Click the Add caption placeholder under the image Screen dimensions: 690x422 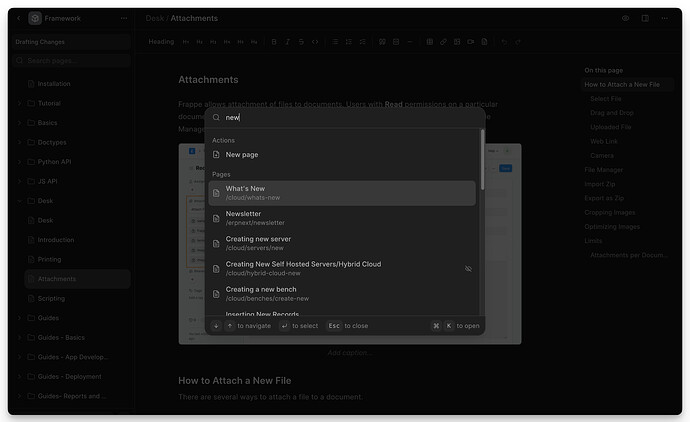coord(349,353)
